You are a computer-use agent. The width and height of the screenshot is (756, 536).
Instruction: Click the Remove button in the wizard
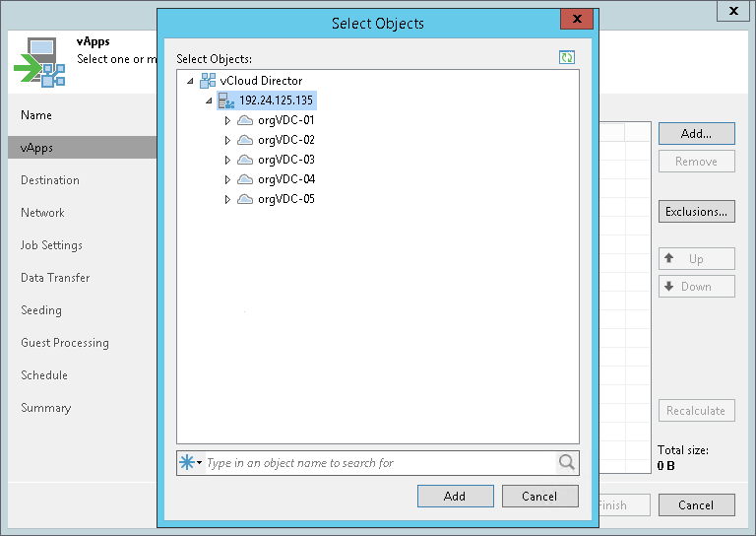click(x=697, y=162)
